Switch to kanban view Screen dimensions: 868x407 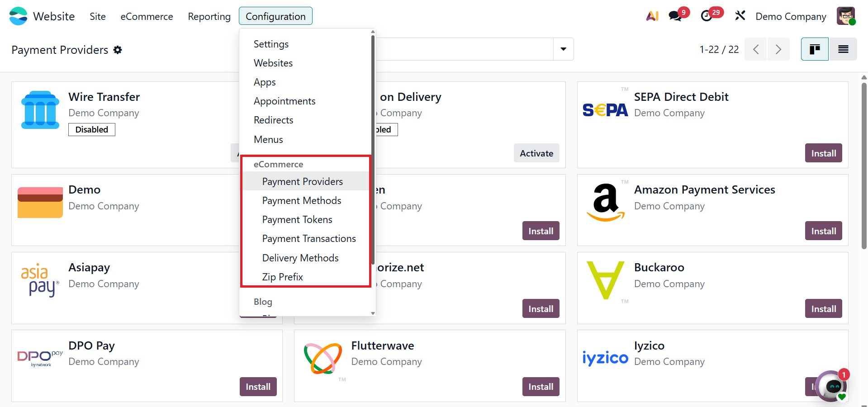(815, 49)
